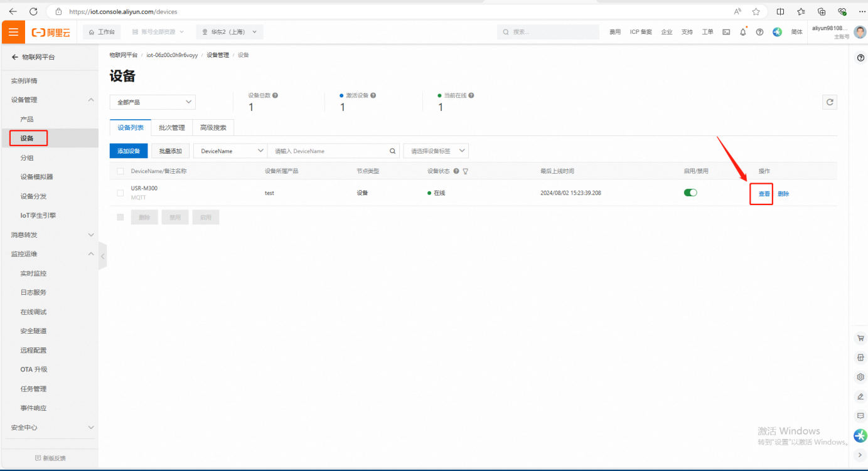The width and height of the screenshot is (868, 471).
Task: Open Cloud Shell terminal icon
Action: (x=726, y=32)
